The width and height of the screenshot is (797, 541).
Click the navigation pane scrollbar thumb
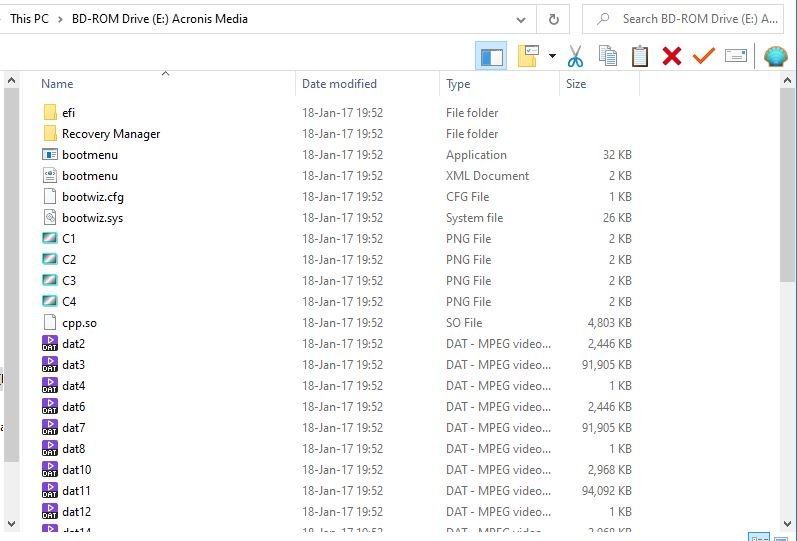pos(11,275)
